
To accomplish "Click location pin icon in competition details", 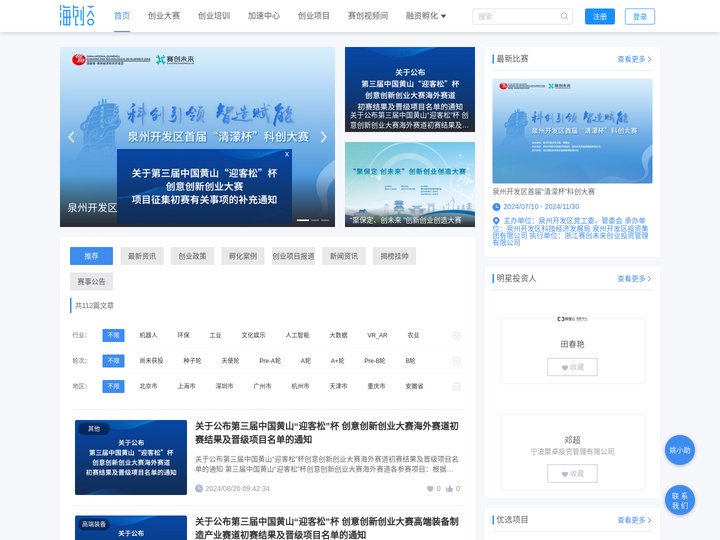I will point(496,221).
